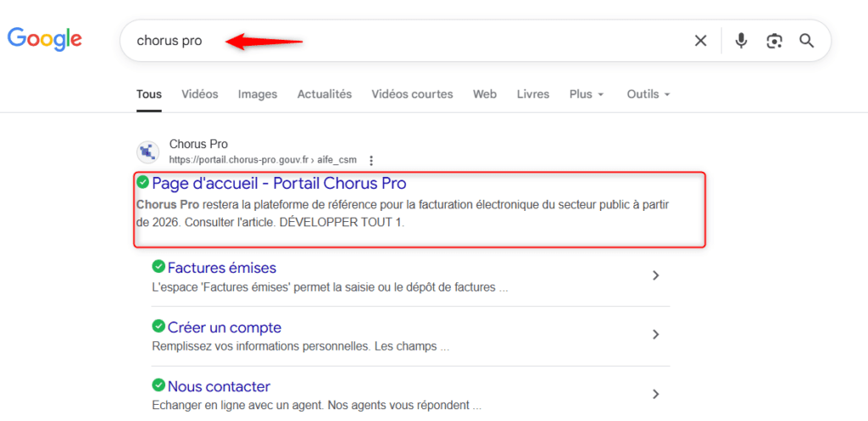
Task: Open the Plus dropdown menu
Action: tap(587, 95)
